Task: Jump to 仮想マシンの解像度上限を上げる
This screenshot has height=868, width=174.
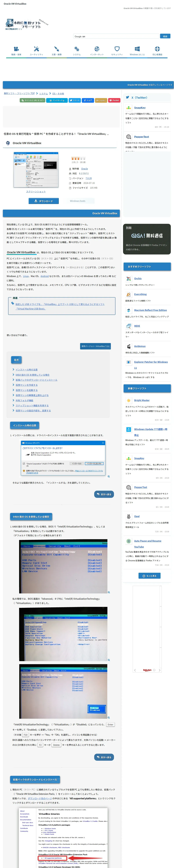Action: click(x=32, y=395)
